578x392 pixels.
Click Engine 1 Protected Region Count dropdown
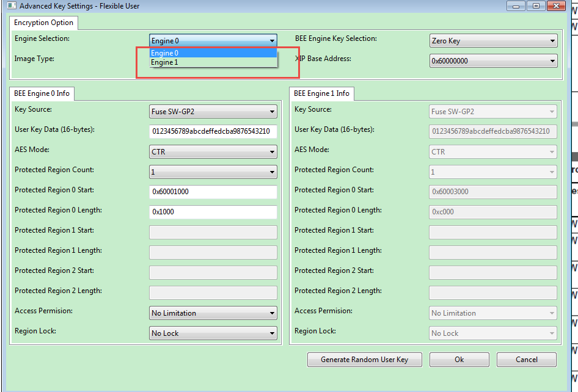click(x=493, y=172)
